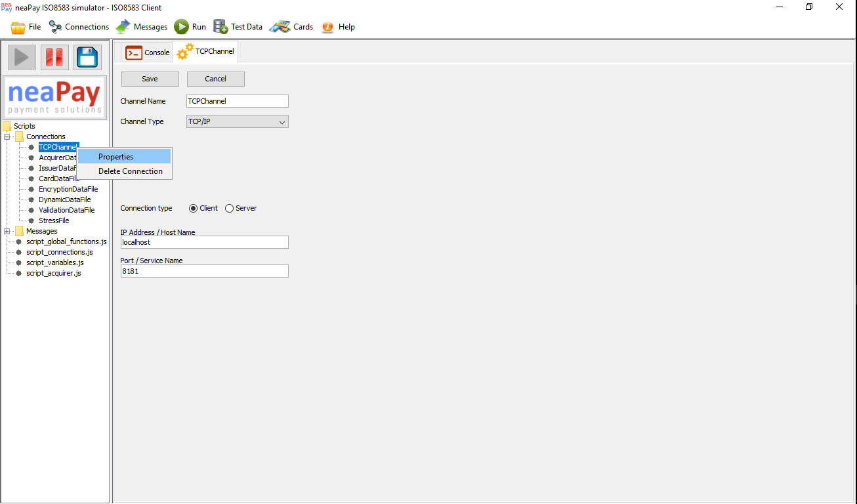Click the Messages folder icon in the tree
The image size is (857, 504).
tap(19, 231)
